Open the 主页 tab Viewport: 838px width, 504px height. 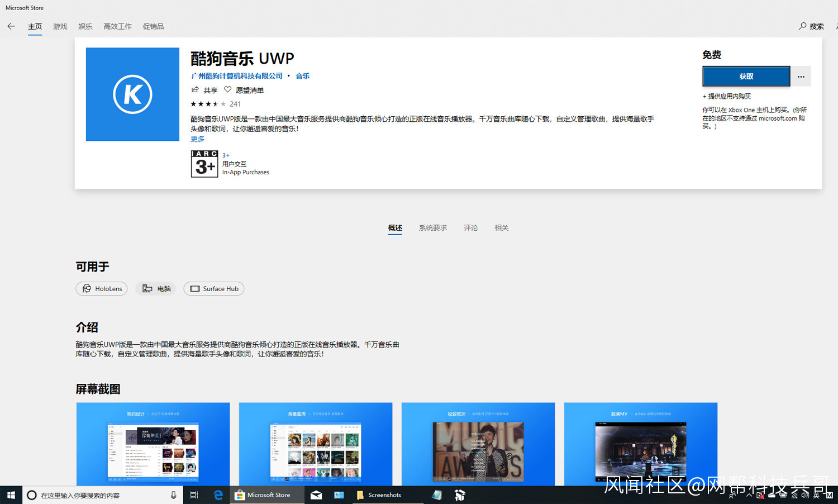pyautogui.click(x=35, y=26)
